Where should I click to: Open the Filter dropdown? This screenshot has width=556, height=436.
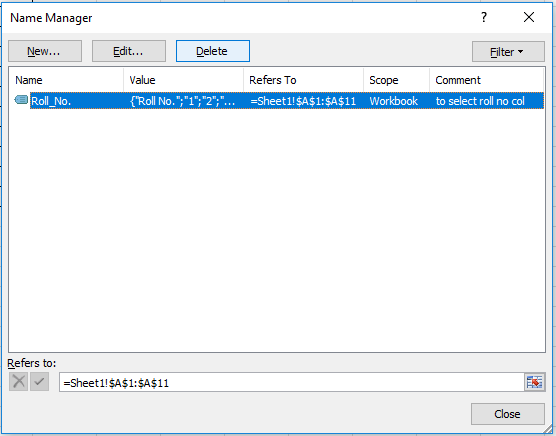tap(508, 52)
